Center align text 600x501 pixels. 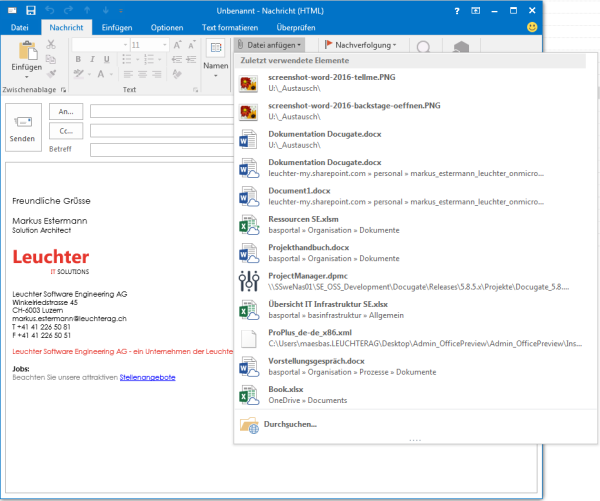coord(142,74)
